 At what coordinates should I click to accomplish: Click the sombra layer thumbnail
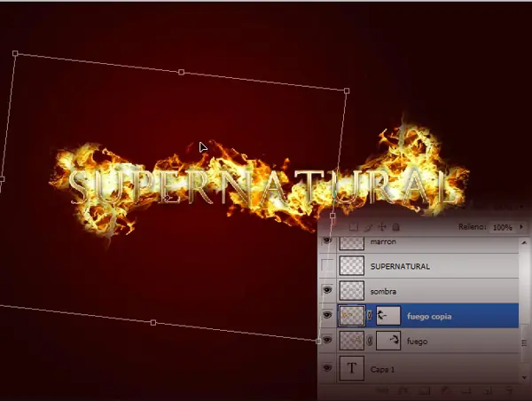352,291
